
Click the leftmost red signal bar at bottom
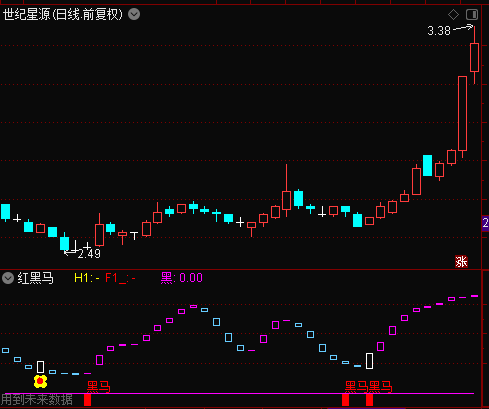[87, 400]
